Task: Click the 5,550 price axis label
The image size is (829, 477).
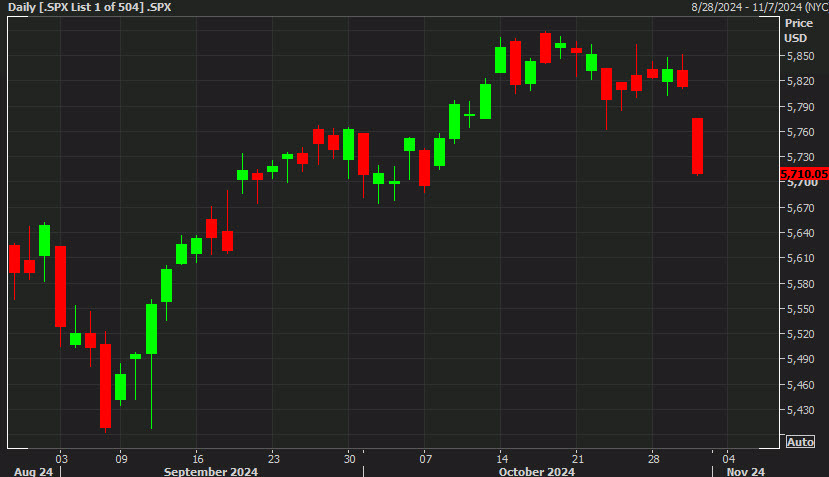Action: click(x=800, y=309)
